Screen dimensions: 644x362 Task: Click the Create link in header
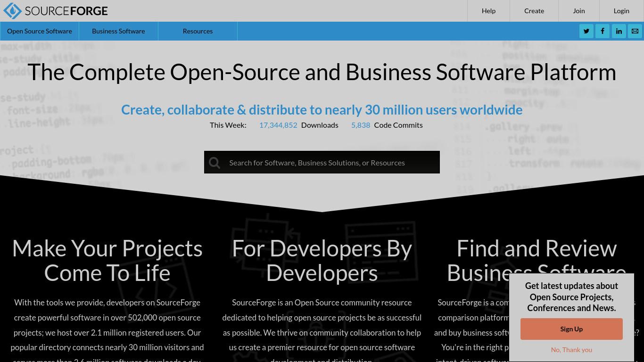(x=534, y=11)
